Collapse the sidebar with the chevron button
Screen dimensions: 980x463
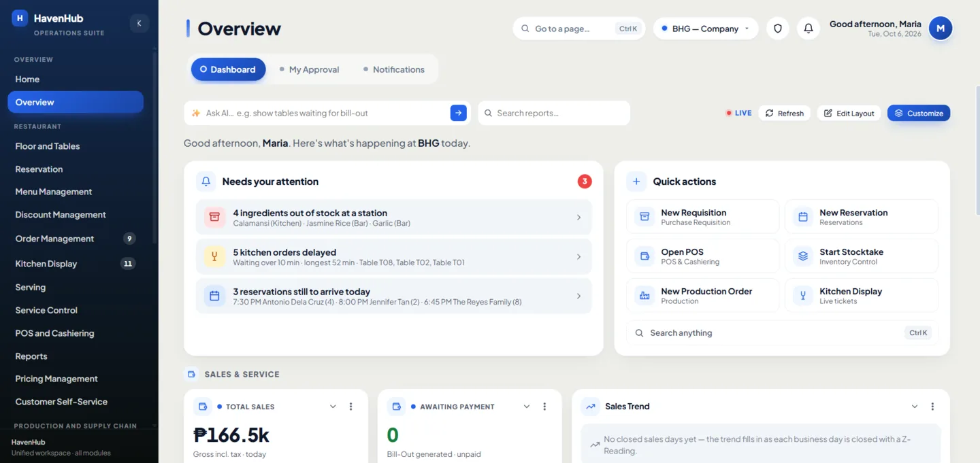[x=139, y=23]
